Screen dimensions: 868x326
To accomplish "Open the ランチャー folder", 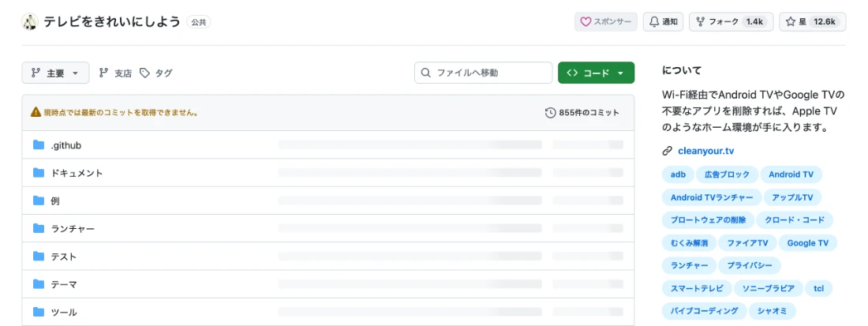I will (73, 228).
